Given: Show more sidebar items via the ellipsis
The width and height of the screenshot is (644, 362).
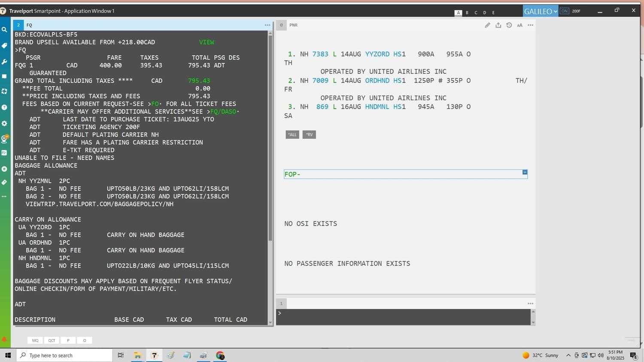Looking at the screenshot, I should pos(4,196).
